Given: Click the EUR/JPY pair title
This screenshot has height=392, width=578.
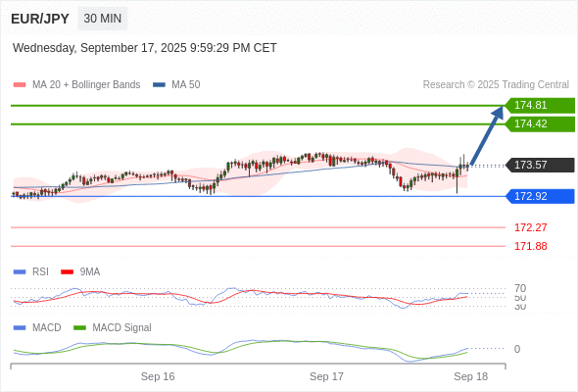Looking at the screenshot, I should click(x=40, y=19).
